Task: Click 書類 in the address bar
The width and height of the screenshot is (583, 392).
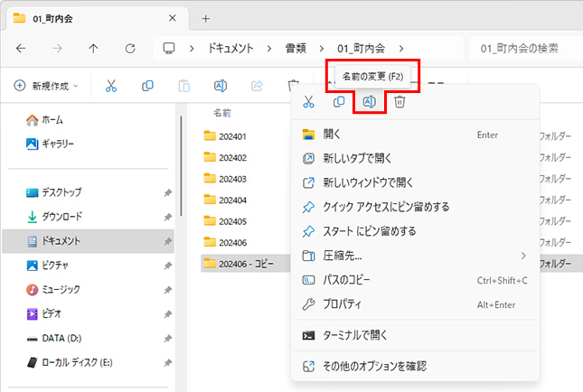Action: (x=296, y=48)
